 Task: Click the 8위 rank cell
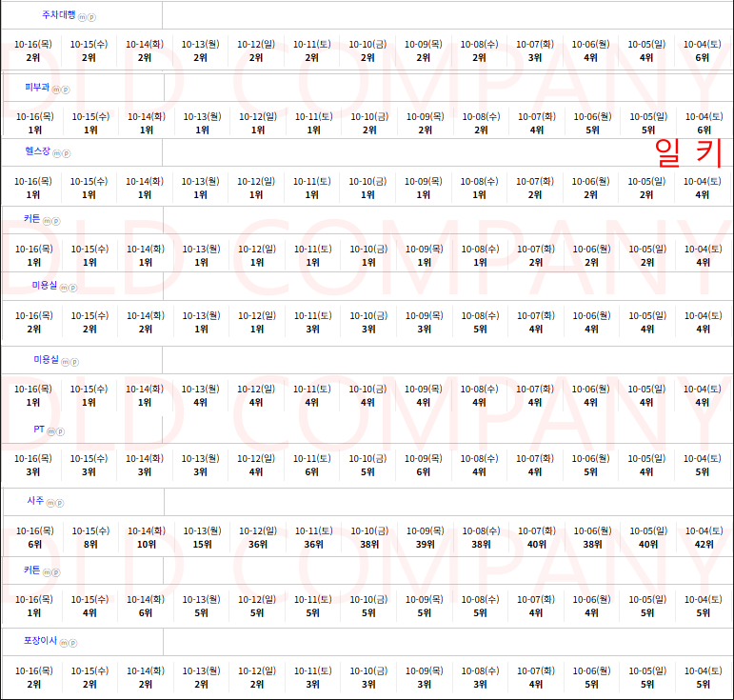[90, 545]
